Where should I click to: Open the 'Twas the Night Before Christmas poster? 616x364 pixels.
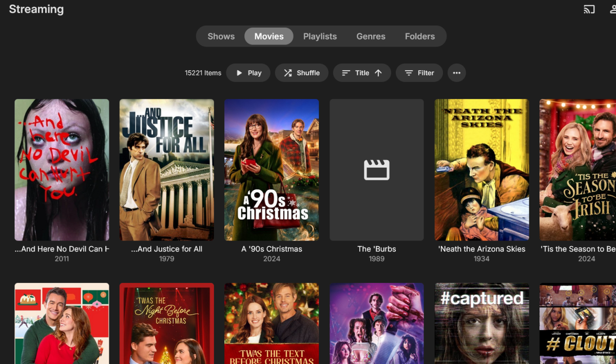click(x=167, y=323)
